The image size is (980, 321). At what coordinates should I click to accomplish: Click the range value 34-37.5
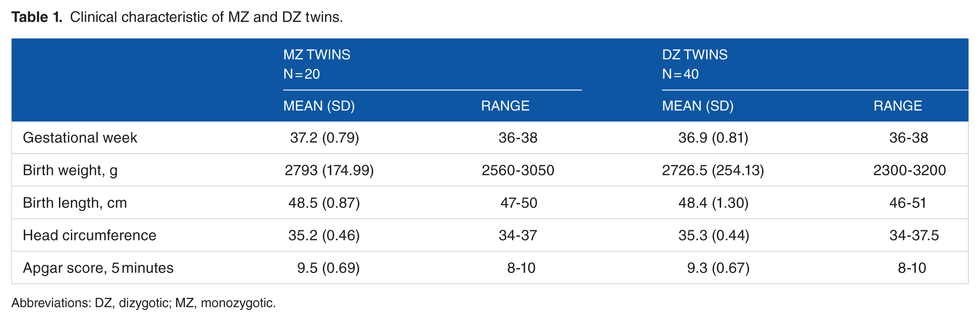pyautogui.click(x=914, y=236)
